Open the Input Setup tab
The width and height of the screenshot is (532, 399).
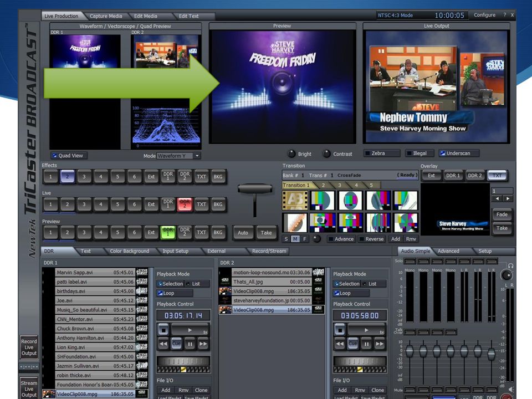coord(175,251)
